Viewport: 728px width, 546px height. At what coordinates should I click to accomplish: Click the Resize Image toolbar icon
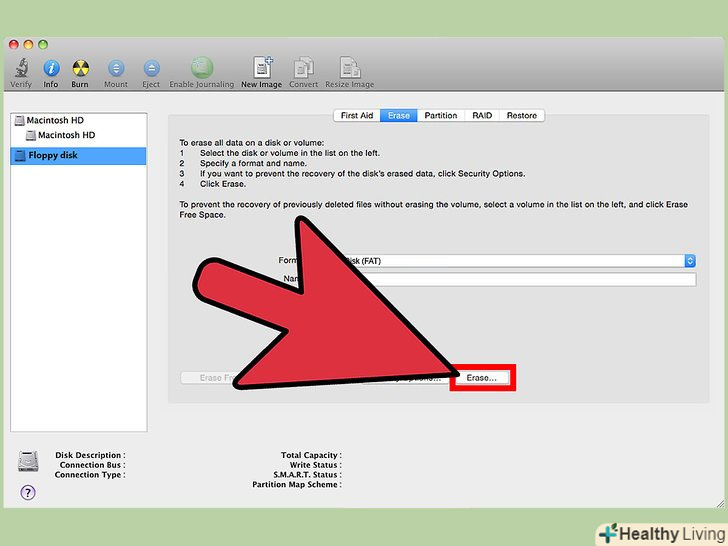point(350,68)
